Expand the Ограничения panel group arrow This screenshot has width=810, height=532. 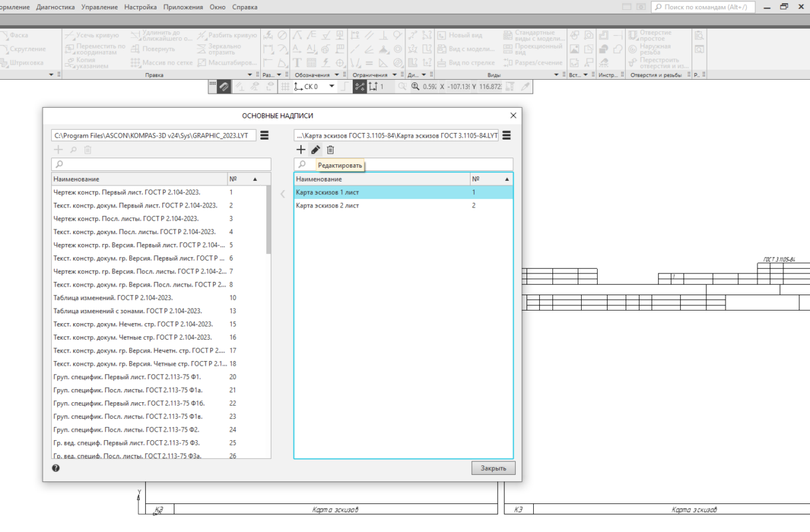tap(393, 75)
